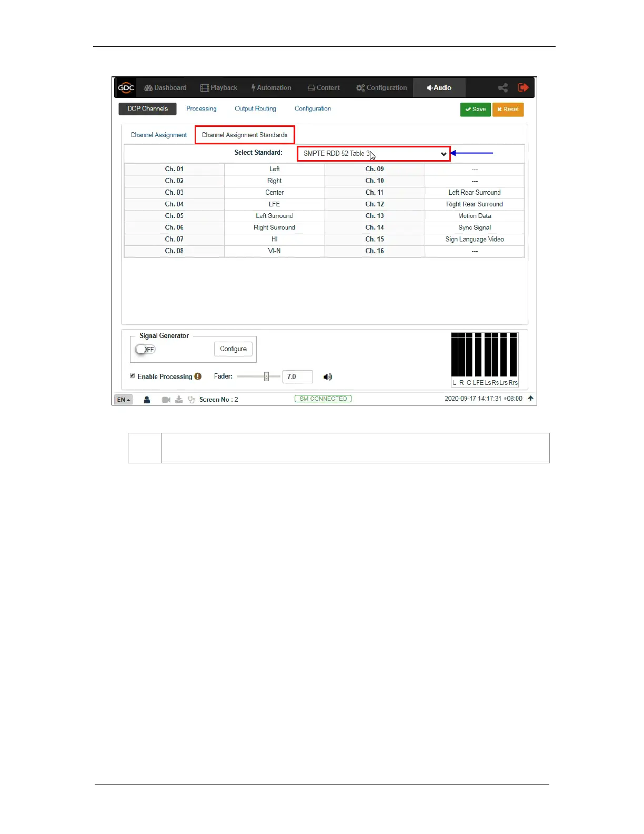
Task: Open the top Configuration tab with gears
Action: click(x=381, y=88)
